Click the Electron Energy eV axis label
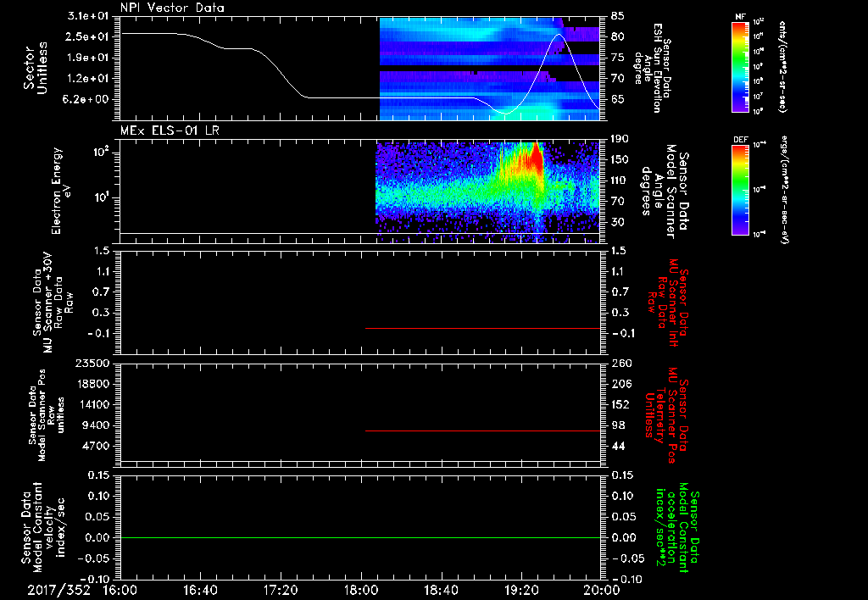 (61, 191)
